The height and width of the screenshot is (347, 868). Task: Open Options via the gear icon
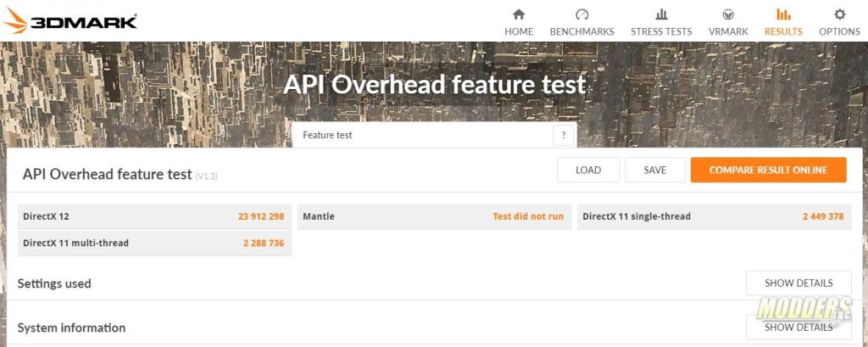839,14
